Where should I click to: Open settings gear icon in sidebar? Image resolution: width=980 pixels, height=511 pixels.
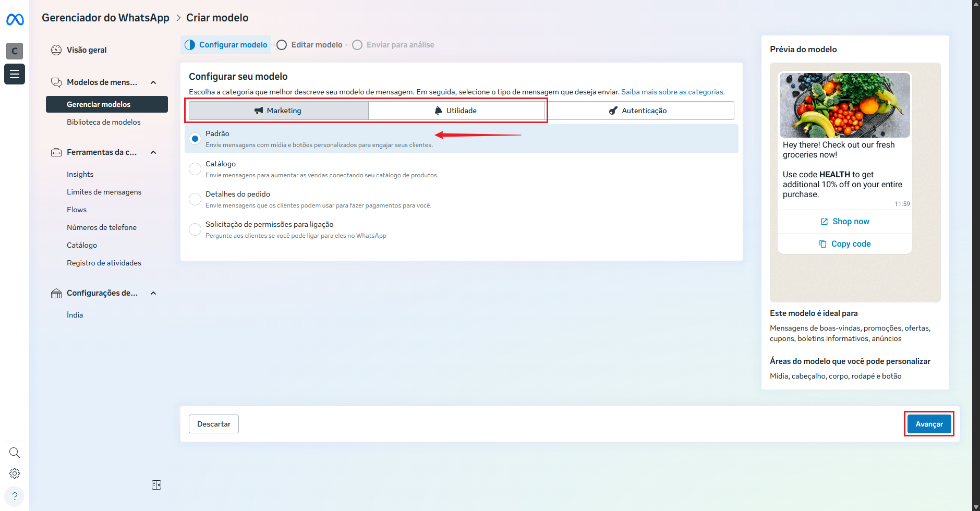point(15,473)
